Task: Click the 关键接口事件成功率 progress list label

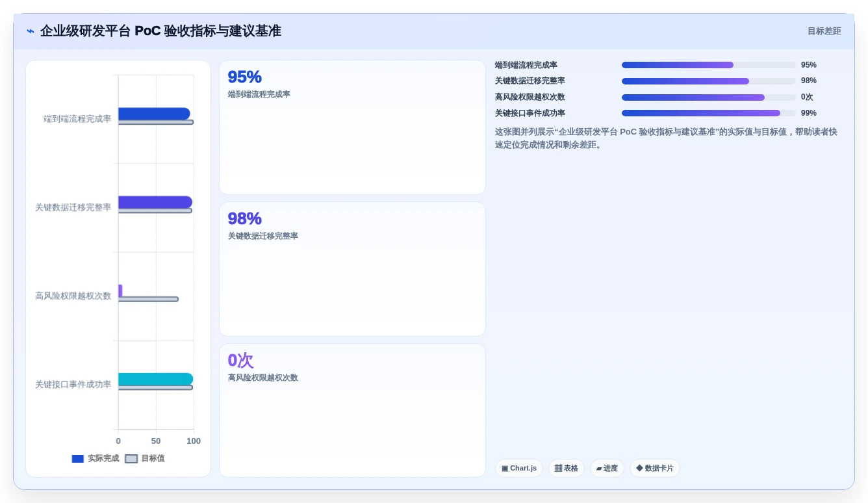Action: tap(530, 113)
